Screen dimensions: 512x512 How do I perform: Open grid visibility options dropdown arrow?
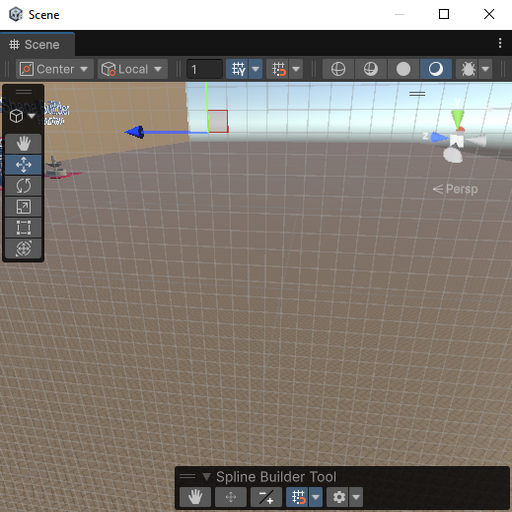[x=256, y=69]
